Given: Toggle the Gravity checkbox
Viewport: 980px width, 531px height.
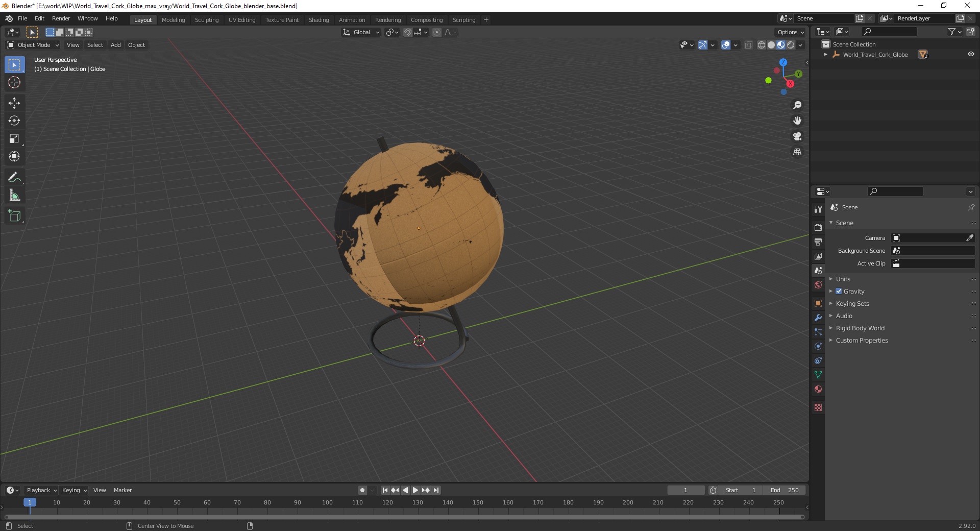Looking at the screenshot, I should coord(839,291).
